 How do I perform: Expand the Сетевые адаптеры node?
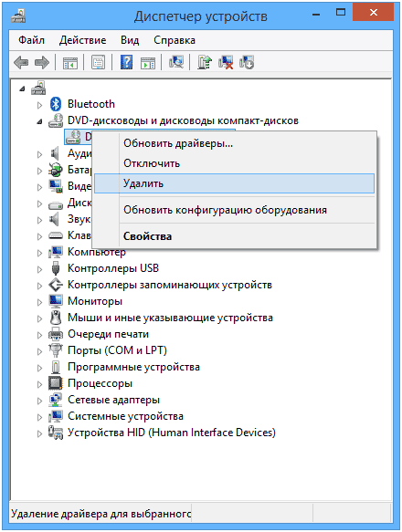coord(39,401)
